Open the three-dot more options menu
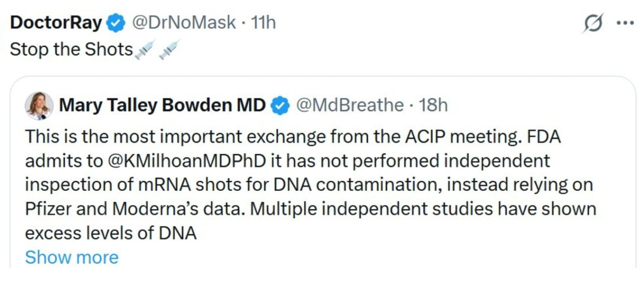 click(625, 23)
